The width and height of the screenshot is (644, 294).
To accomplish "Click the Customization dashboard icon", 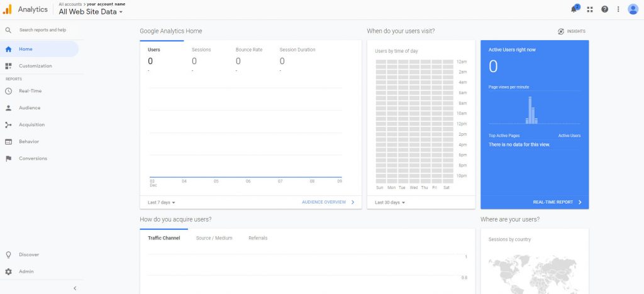I will [8, 66].
